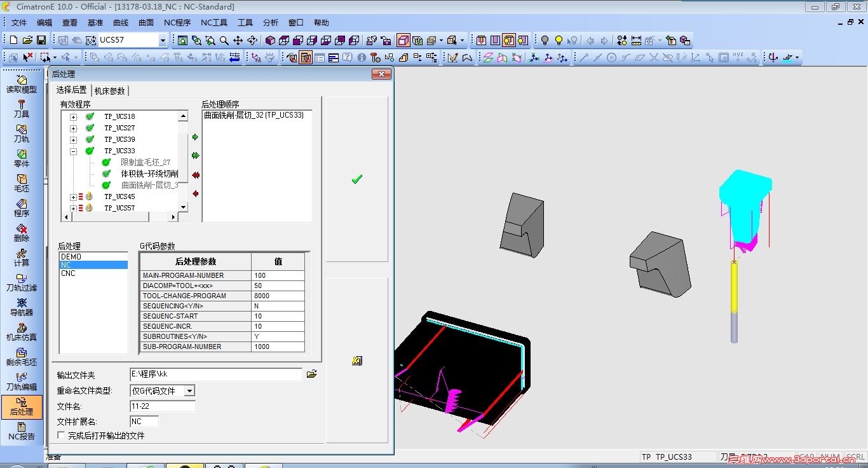Click the red single arrow to remove procedure
The image size is (868, 468).
[195, 193]
